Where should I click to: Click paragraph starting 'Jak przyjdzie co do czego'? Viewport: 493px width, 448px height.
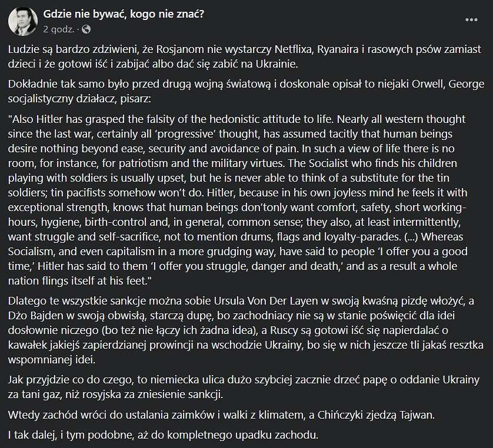[x=244, y=387]
